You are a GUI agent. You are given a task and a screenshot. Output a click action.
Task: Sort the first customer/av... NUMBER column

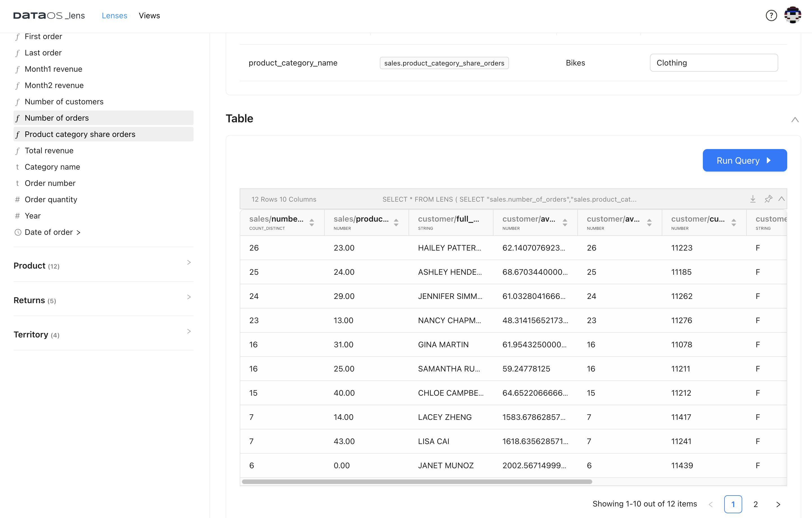(565, 222)
